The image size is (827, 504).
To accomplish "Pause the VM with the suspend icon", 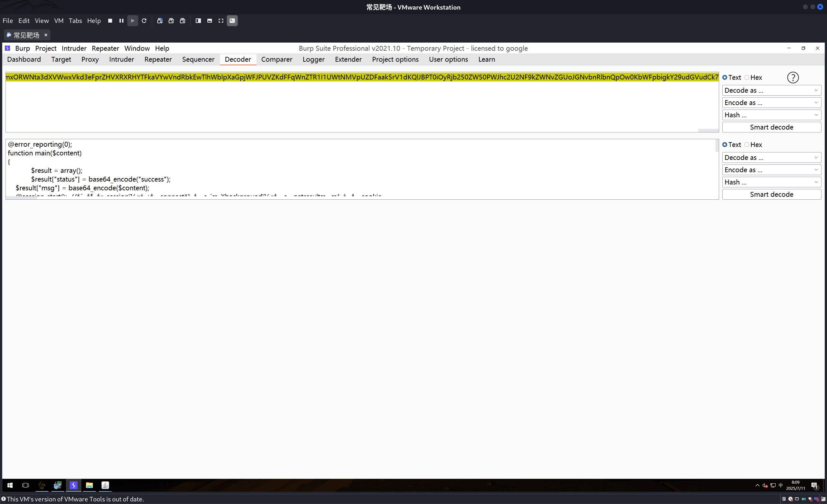I will click(121, 21).
